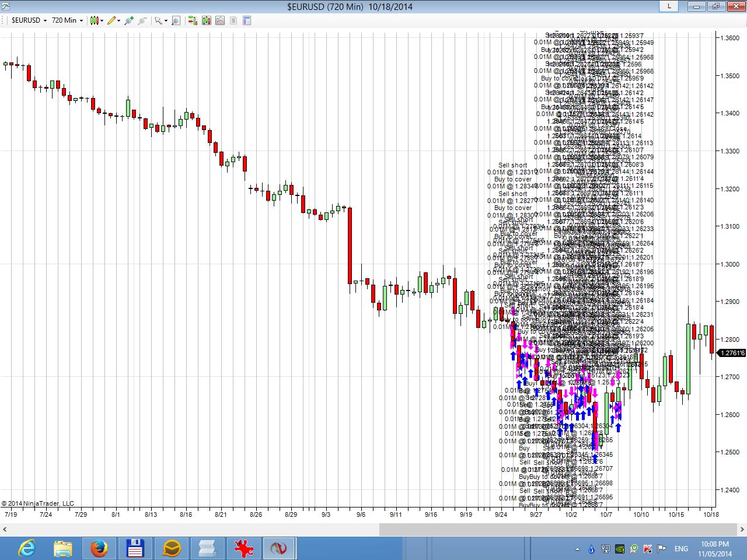The image size is (747, 560).
Task: Click the greyed strategies dollar icon
Action: pos(233,20)
